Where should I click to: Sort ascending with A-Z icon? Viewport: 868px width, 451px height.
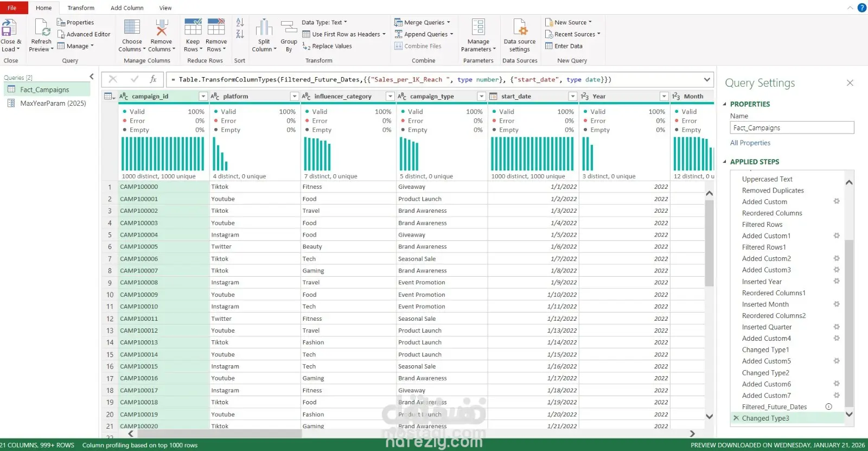(240, 22)
